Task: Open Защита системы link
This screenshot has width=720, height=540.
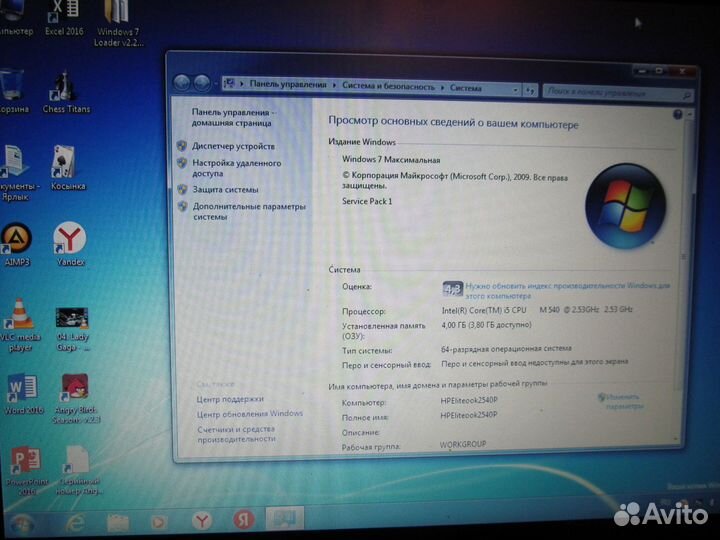Action: click(x=225, y=189)
